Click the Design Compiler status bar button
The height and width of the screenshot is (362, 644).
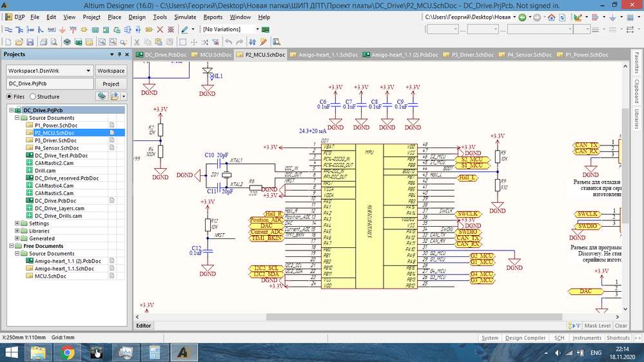(x=525, y=338)
